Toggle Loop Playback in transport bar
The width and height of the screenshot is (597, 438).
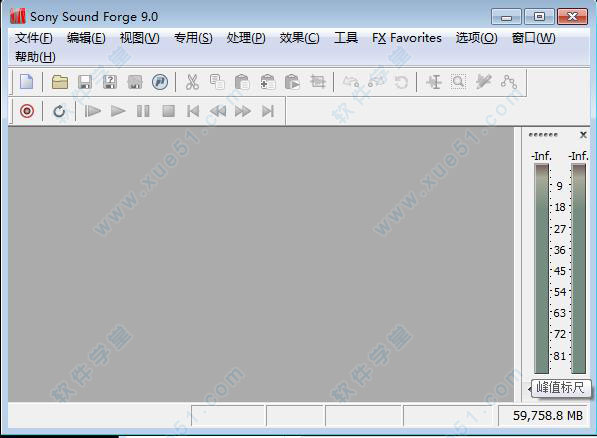point(59,111)
